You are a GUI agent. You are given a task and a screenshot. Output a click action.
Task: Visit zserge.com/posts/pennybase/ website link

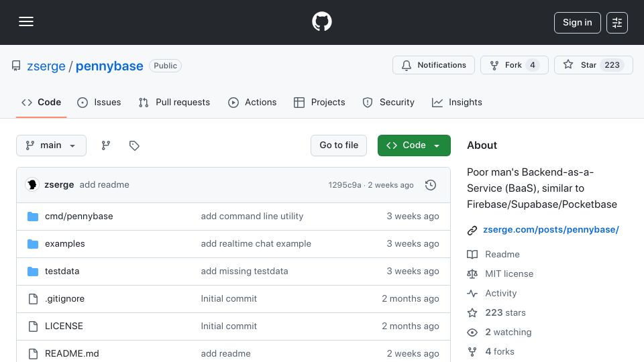551,230
